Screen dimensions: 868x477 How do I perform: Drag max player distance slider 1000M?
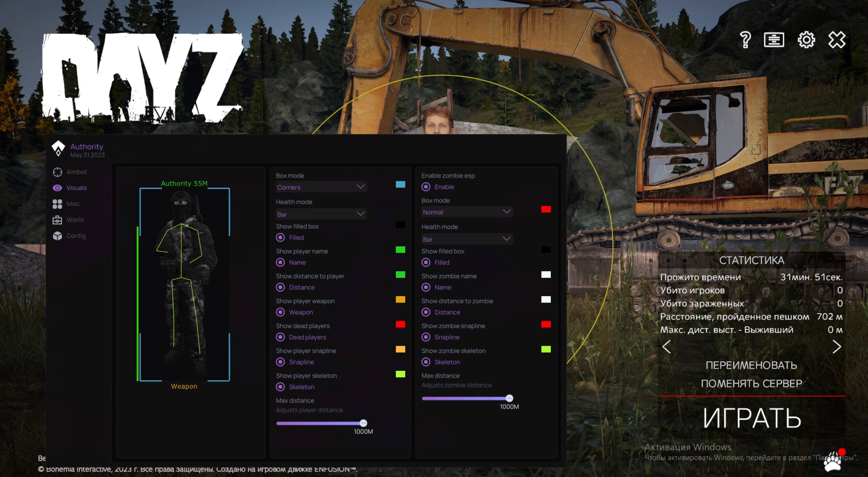tap(363, 422)
